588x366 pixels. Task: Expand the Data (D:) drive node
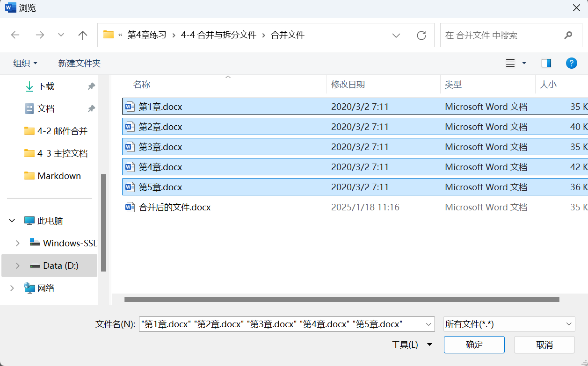click(18, 266)
